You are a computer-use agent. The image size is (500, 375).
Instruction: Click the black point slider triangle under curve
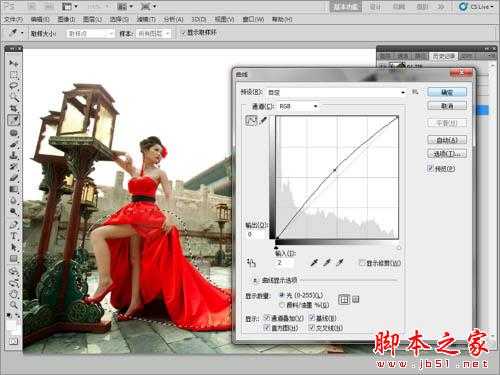point(276,247)
